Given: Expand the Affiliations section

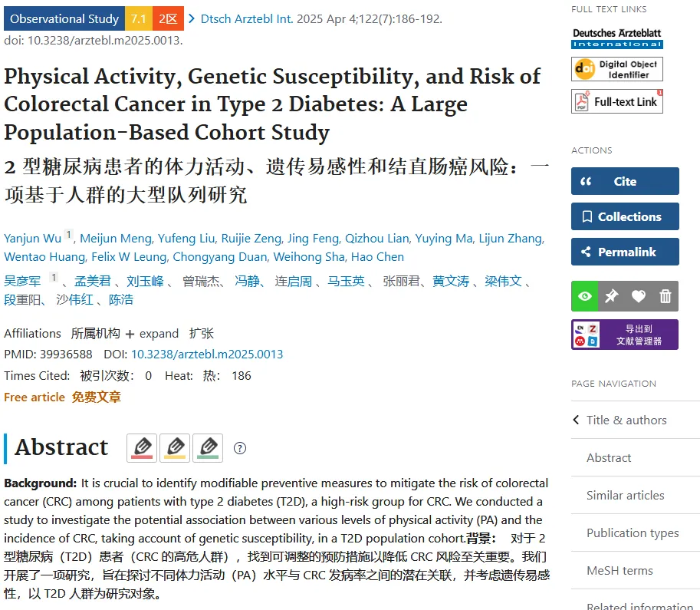Looking at the screenshot, I should (x=153, y=334).
